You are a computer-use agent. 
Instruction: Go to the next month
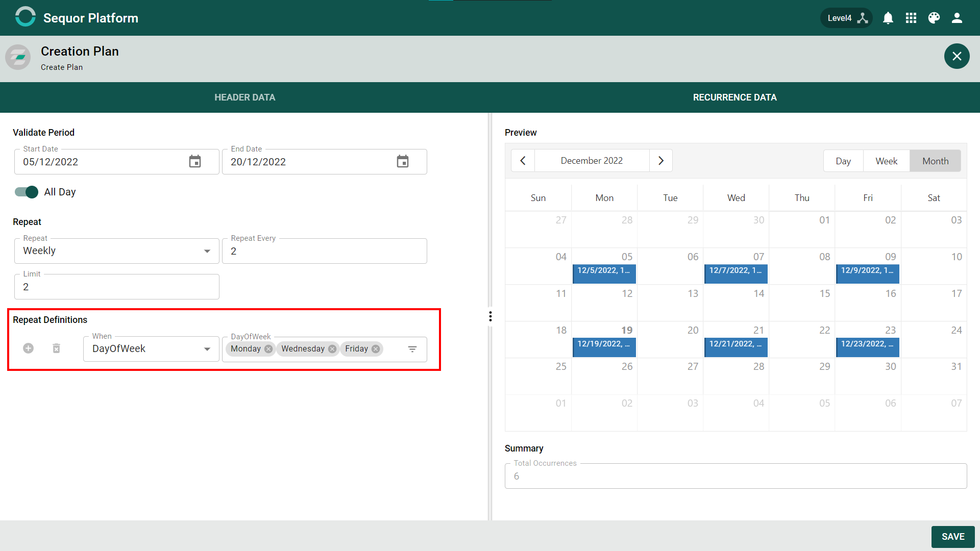tap(661, 161)
